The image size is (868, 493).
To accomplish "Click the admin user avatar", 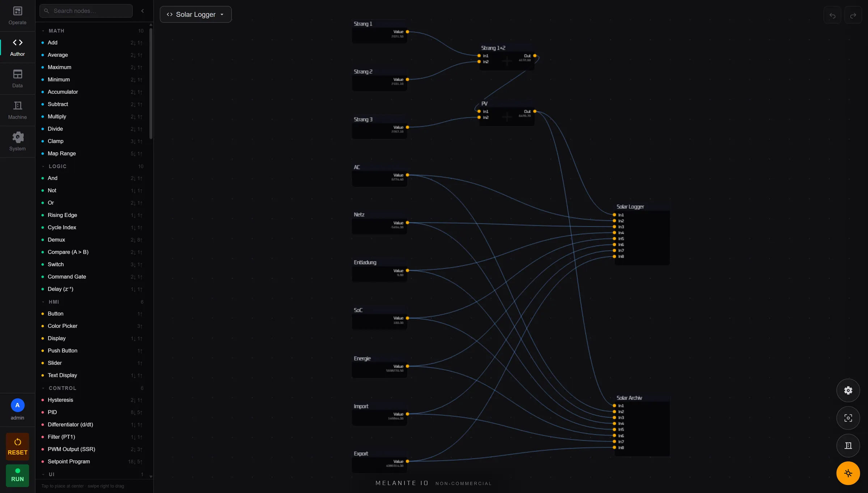I will (x=17, y=405).
